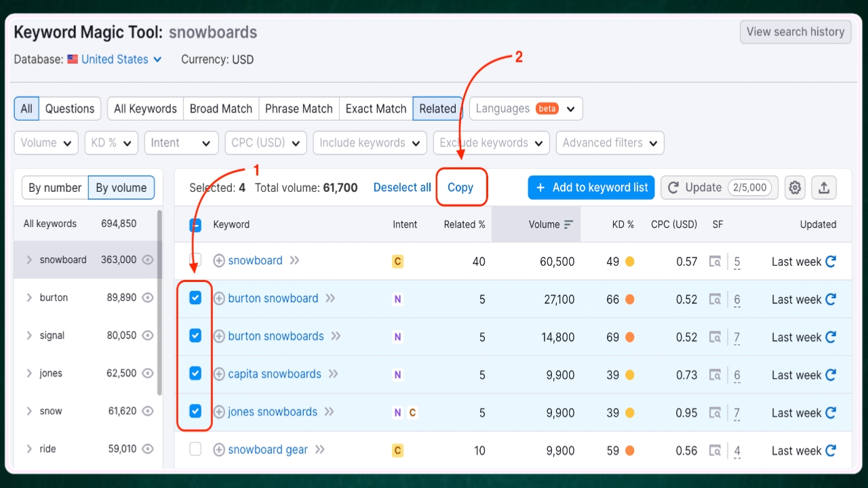Select the All tab
Viewport: 868px width, 488px height.
tap(26, 108)
